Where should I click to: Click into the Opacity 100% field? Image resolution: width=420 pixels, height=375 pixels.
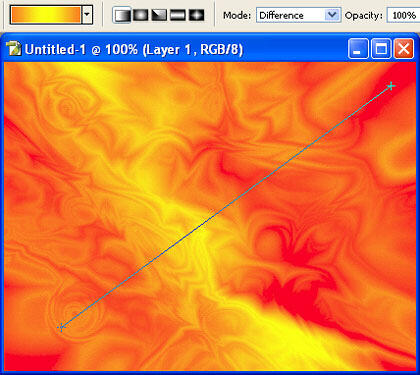click(x=403, y=15)
